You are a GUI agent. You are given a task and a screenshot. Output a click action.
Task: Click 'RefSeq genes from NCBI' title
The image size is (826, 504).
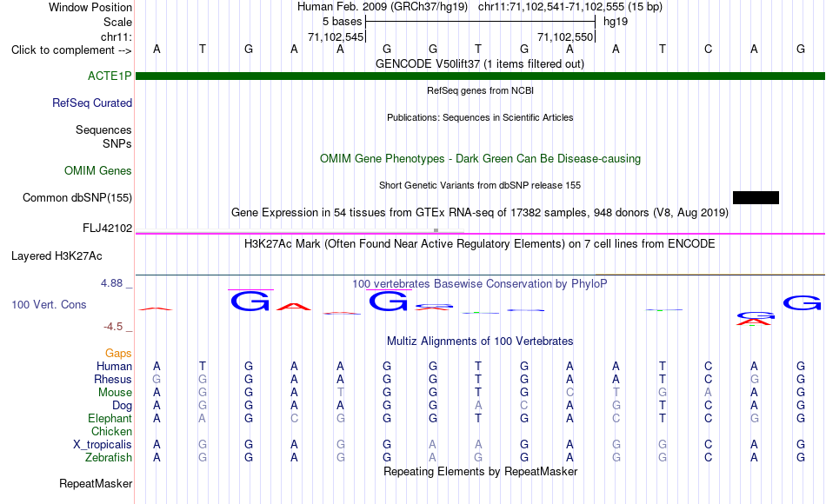point(480,90)
